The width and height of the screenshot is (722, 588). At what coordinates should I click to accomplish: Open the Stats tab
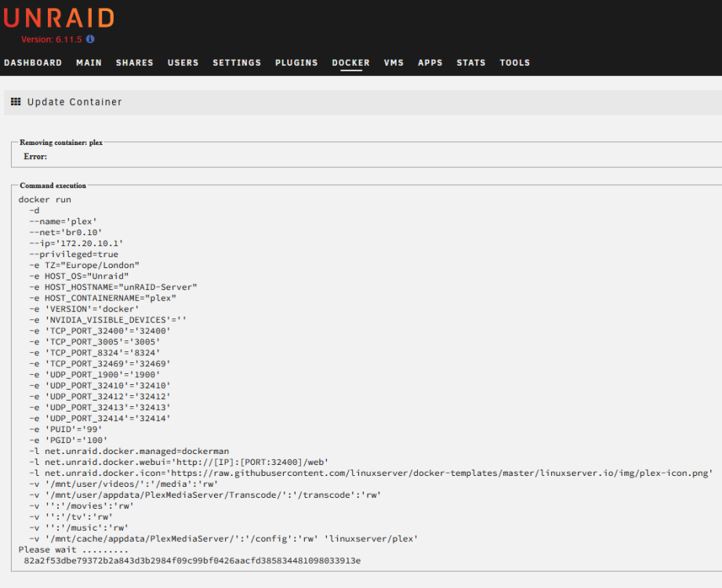tap(471, 63)
